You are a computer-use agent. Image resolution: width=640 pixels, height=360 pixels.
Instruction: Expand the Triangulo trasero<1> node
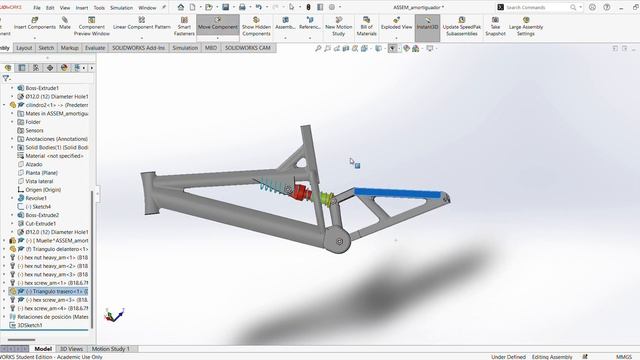4,291
